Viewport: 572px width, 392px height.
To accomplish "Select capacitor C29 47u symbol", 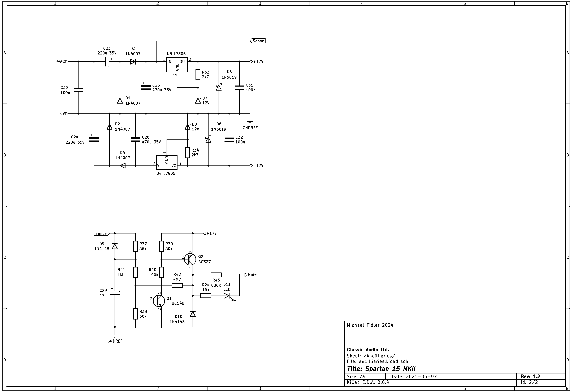I will [x=115, y=293].
